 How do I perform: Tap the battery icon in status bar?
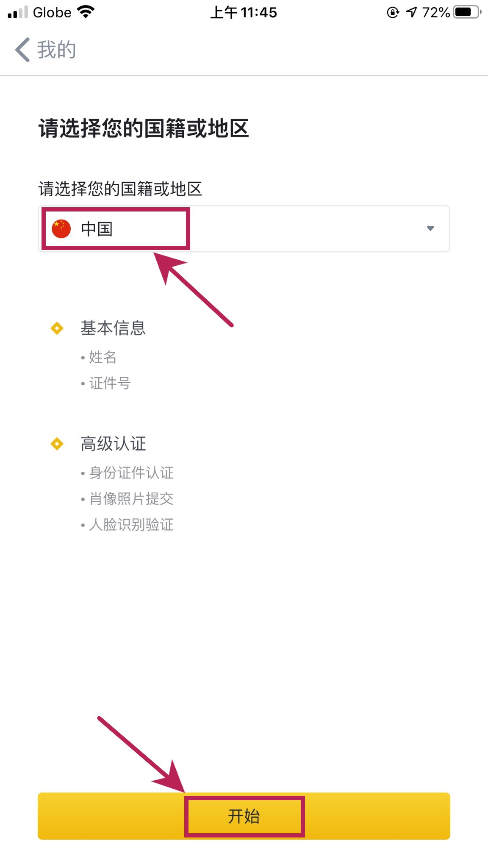[467, 12]
